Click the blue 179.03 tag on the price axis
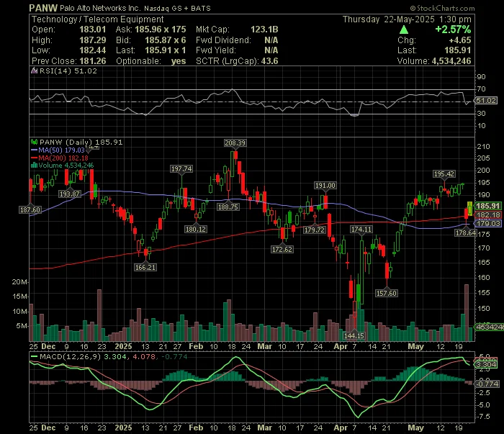504x434 pixels. (x=488, y=224)
